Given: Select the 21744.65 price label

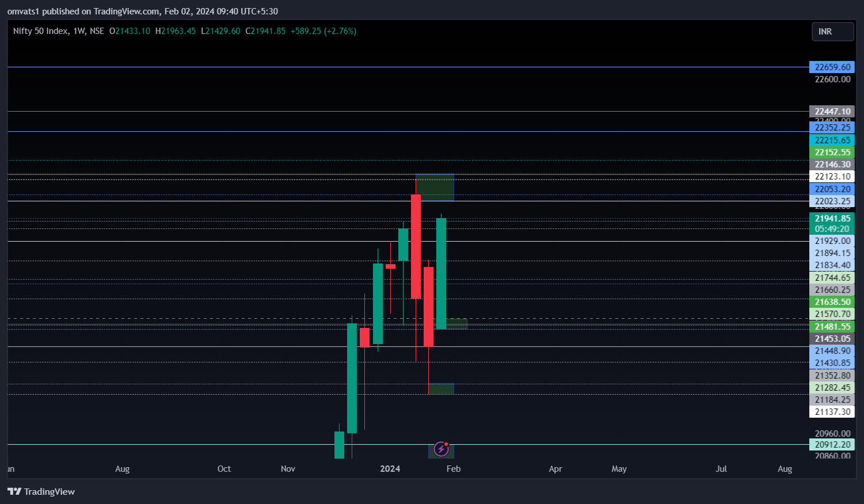Looking at the screenshot, I should pos(832,278).
